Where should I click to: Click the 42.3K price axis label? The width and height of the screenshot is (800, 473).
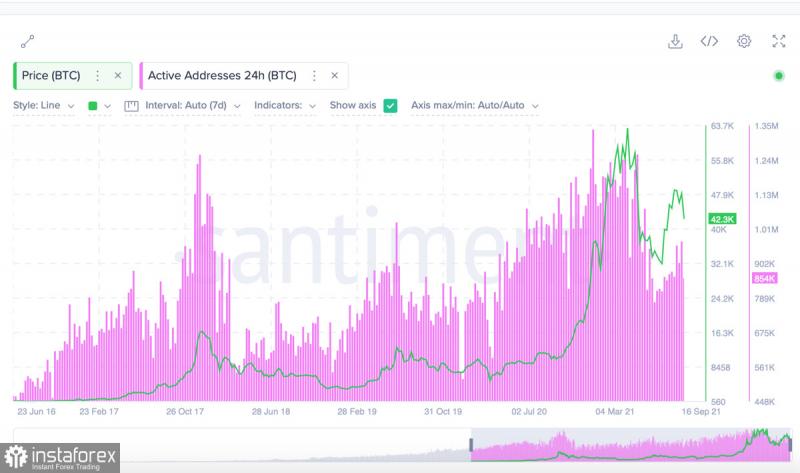722,219
